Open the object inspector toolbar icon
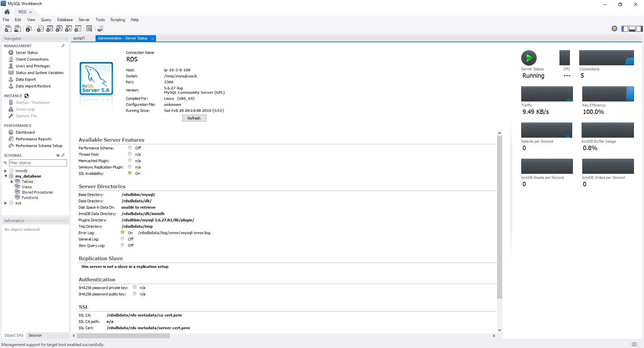 (x=29, y=29)
